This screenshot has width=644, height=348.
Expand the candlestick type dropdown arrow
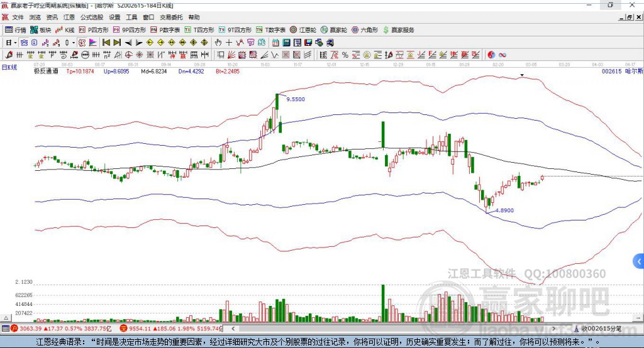pos(74,43)
